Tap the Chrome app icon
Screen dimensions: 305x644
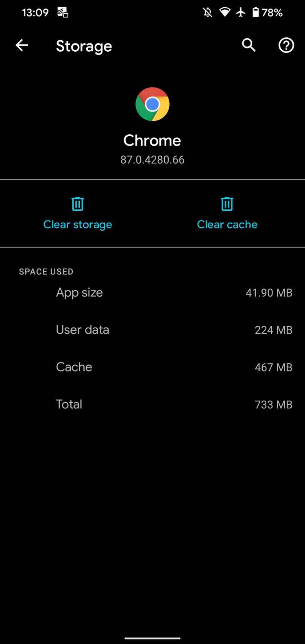152,104
